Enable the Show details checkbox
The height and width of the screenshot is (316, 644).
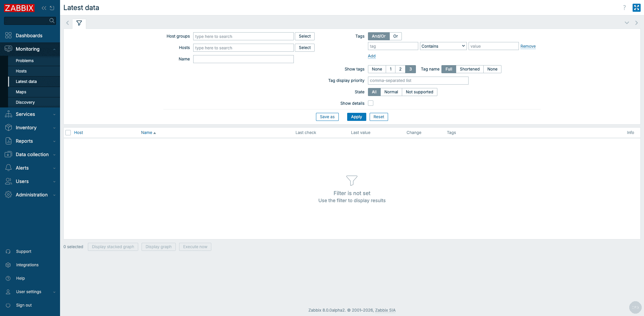(371, 103)
